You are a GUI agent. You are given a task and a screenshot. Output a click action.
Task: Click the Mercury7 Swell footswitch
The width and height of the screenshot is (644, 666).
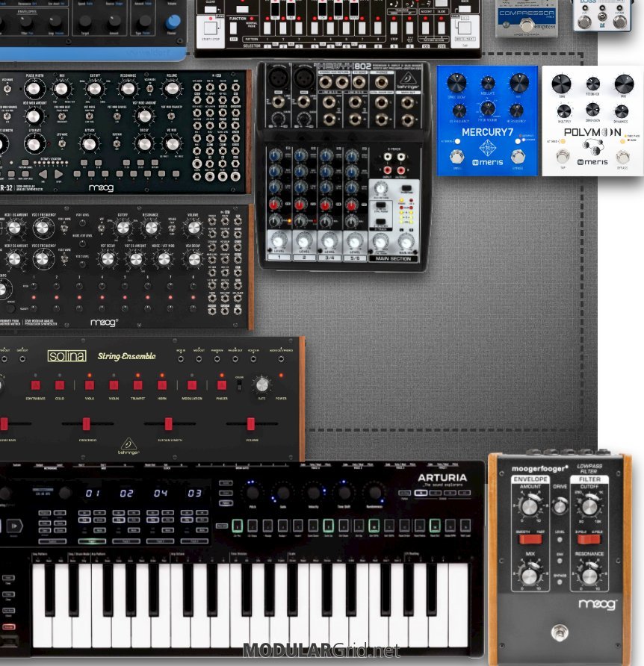[457, 157]
